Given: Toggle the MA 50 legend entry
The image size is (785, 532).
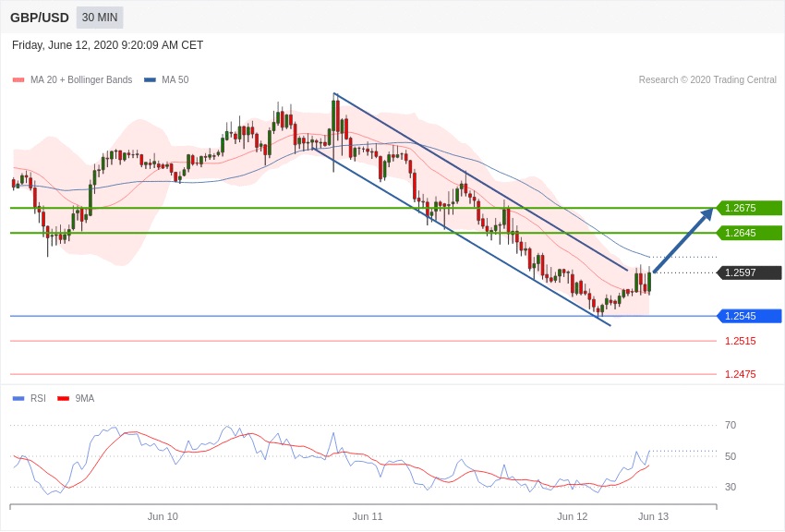Looking at the screenshot, I should pyautogui.click(x=167, y=80).
